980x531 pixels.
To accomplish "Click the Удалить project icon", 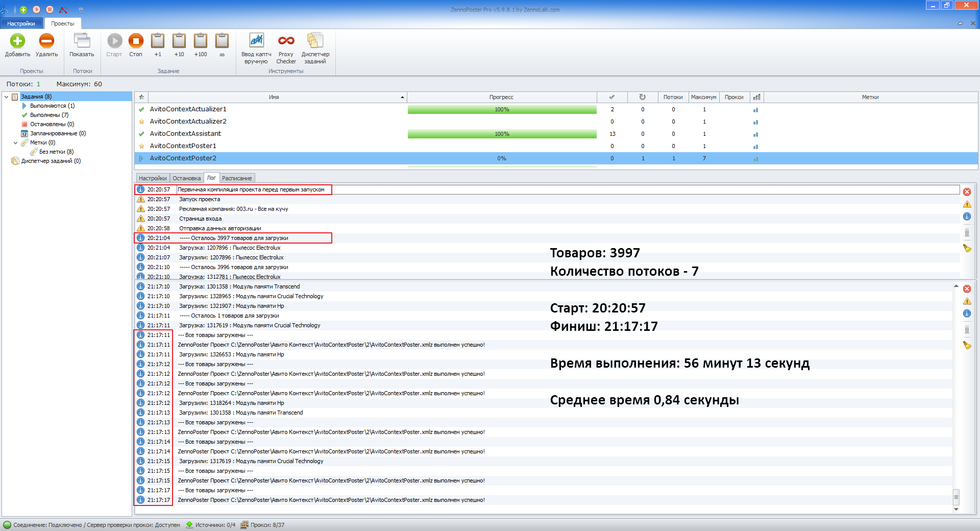I will tap(46, 41).
